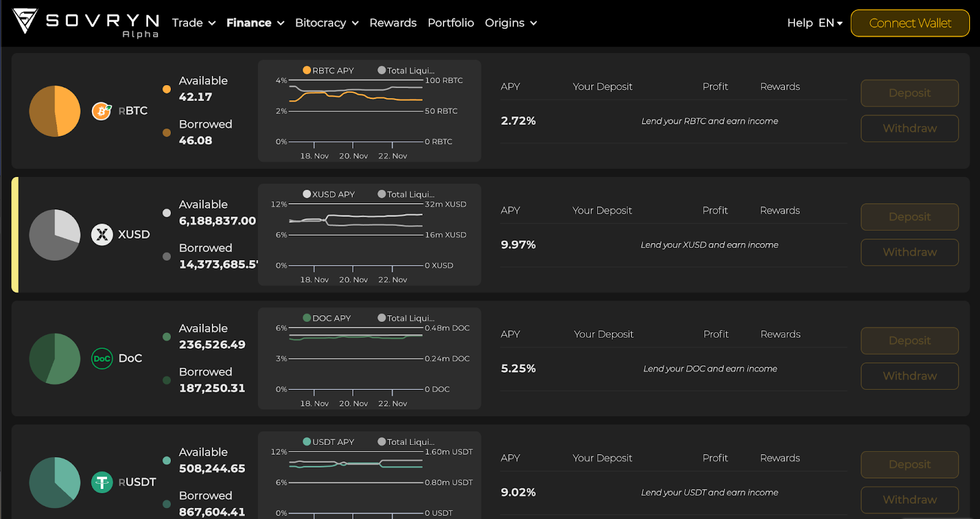Click the RBTC APY value 2.72%
This screenshot has width=980, height=519.
click(518, 121)
